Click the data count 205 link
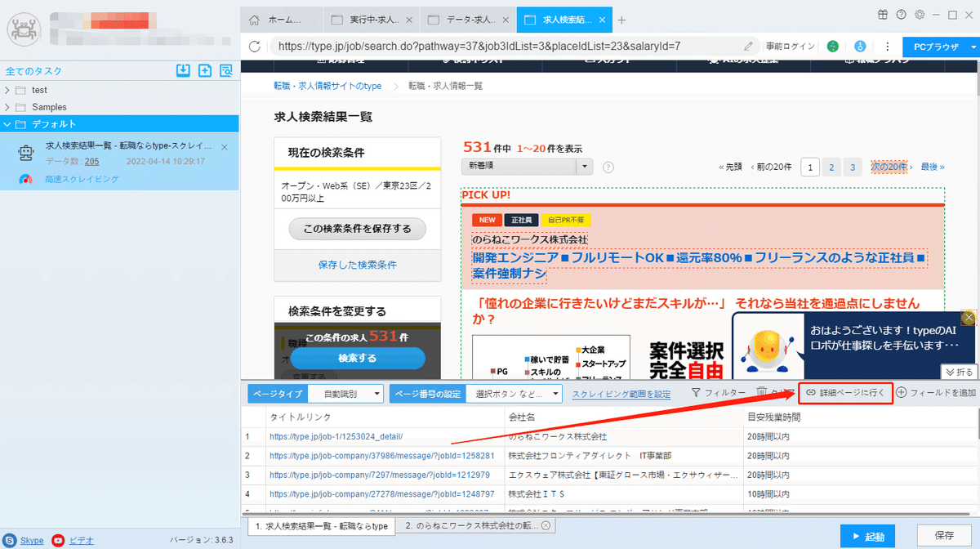The image size is (980, 549). coord(91,162)
